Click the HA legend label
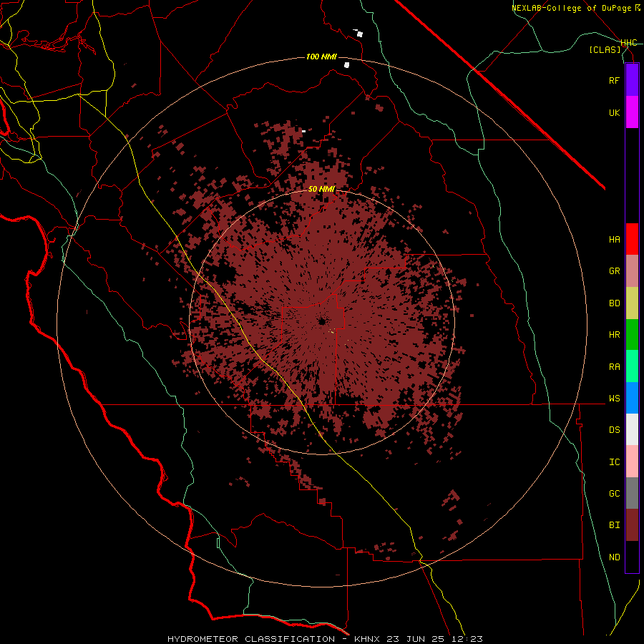The height and width of the screenshot is (644, 644). (614, 239)
